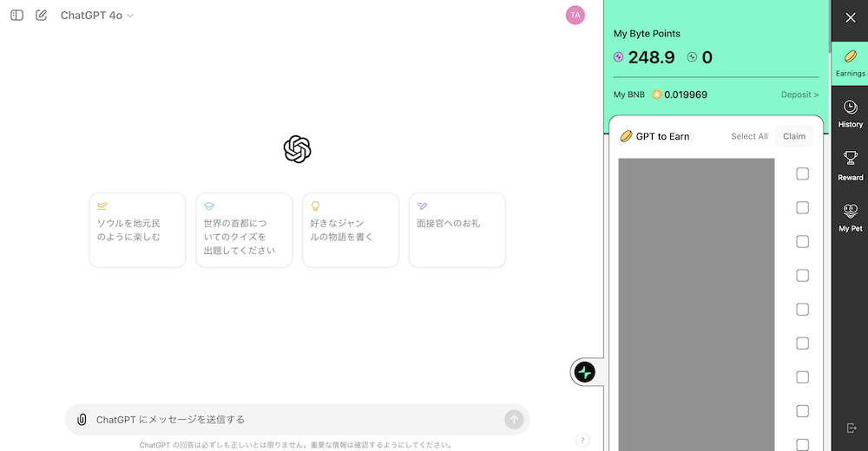868x451 pixels.
Task: Select the 好きなジャンルの物語を書く suggestion card
Action: [x=351, y=230]
